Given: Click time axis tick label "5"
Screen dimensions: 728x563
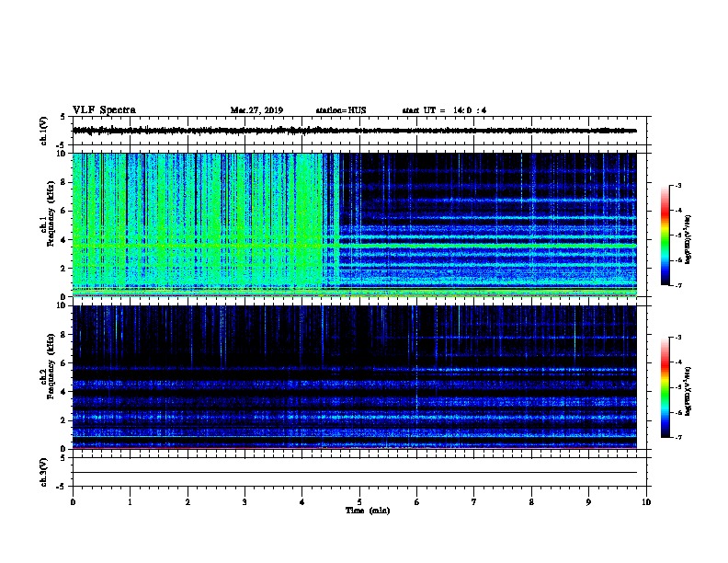Looking at the screenshot, I should [359, 502].
